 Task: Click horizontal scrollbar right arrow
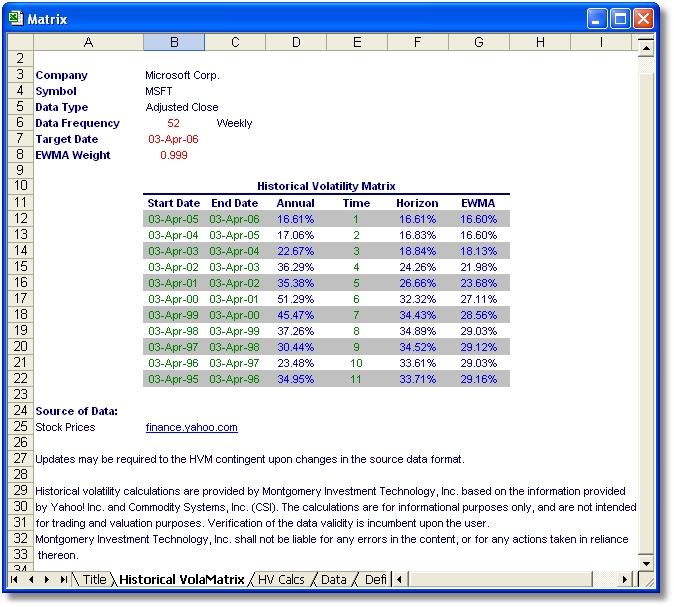624,579
